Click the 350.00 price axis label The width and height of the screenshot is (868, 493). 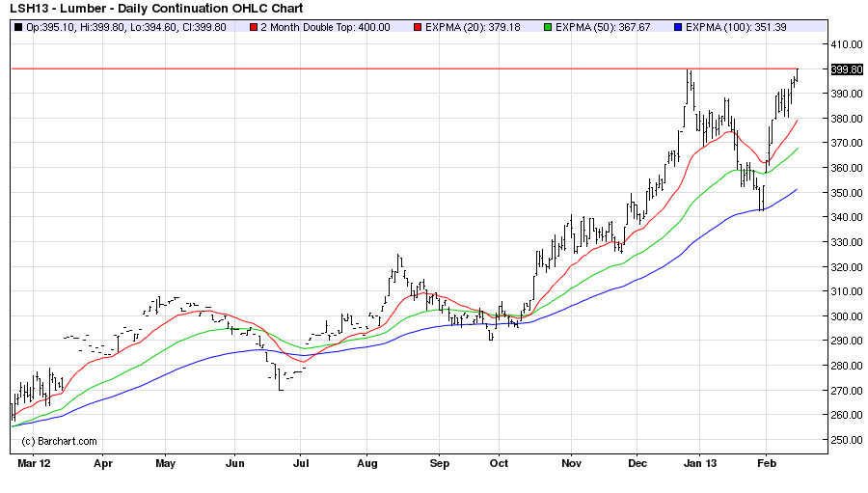coord(847,193)
